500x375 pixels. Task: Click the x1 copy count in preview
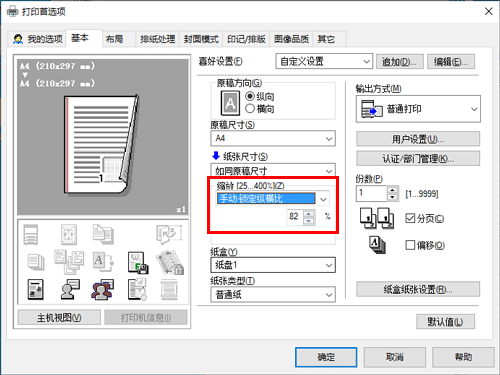tap(181, 210)
